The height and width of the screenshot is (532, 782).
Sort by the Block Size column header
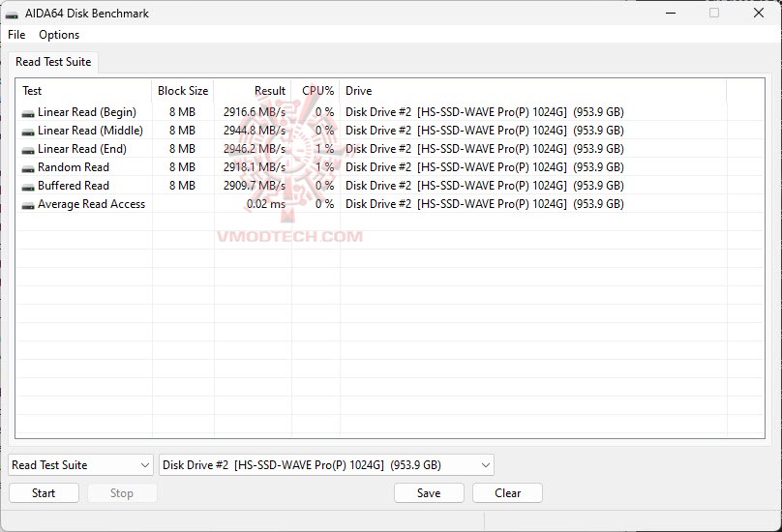pos(183,91)
